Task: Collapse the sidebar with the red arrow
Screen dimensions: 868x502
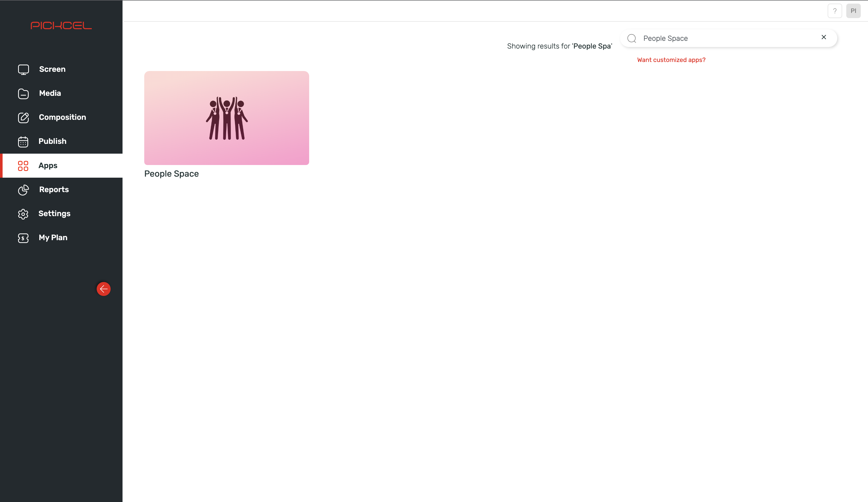Action: click(x=104, y=289)
